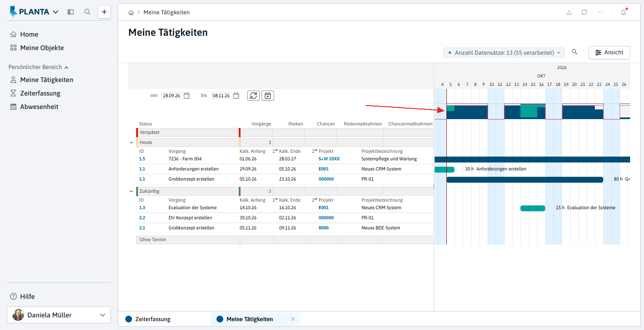
Task: Click the calendar button right of the date refresh
Action: 268,96
